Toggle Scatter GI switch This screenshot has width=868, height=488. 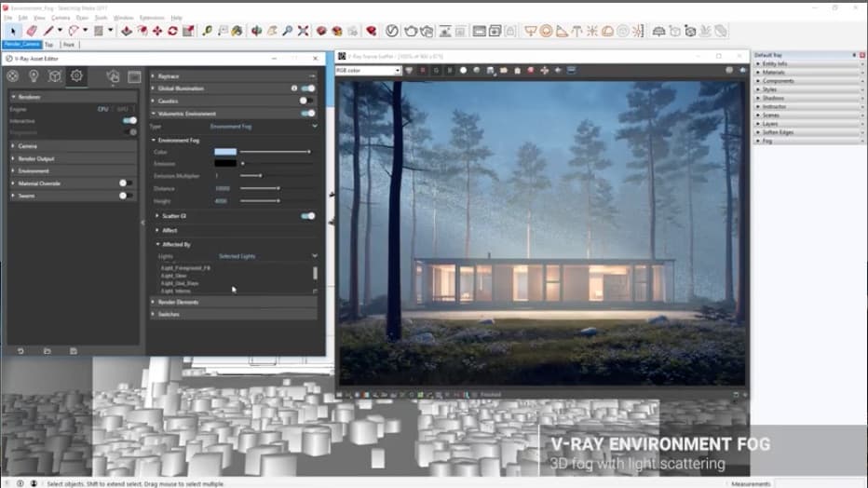click(x=308, y=216)
